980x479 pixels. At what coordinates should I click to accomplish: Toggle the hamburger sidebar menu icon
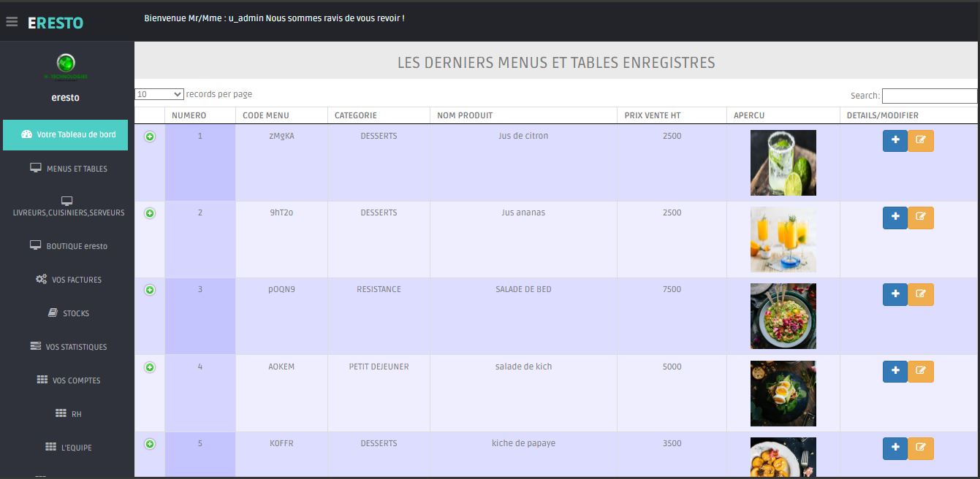12,22
